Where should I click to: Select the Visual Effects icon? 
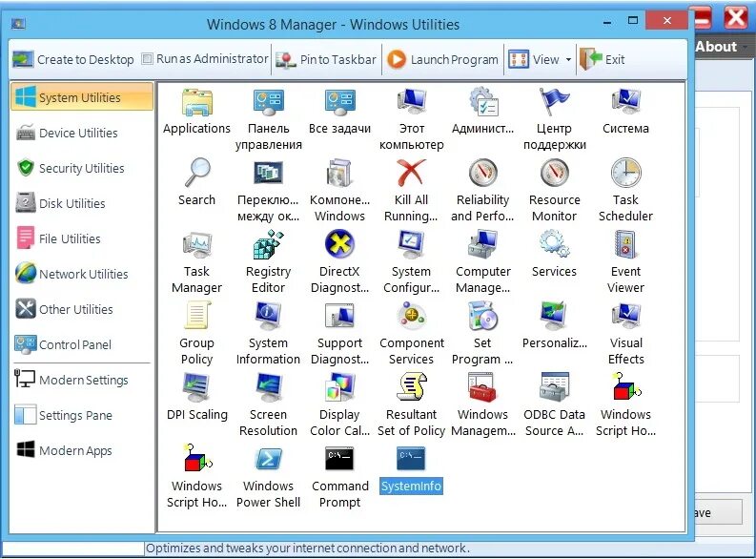tap(625, 316)
